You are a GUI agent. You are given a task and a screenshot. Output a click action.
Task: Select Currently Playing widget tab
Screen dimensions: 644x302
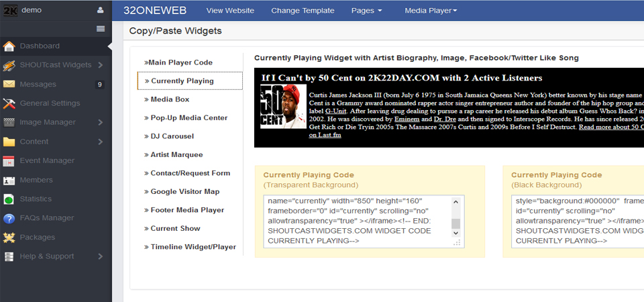(x=190, y=81)
